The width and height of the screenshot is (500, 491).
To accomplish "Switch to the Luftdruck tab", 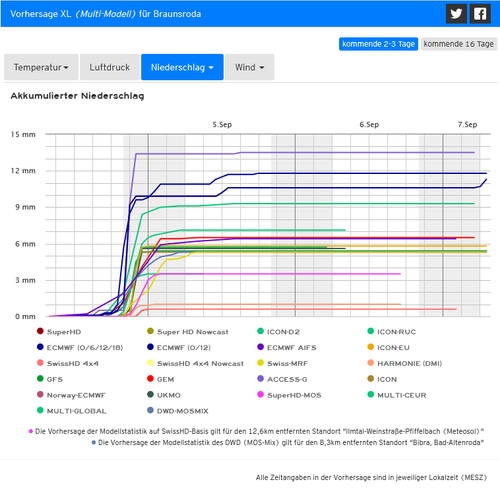I will (110, 67).
